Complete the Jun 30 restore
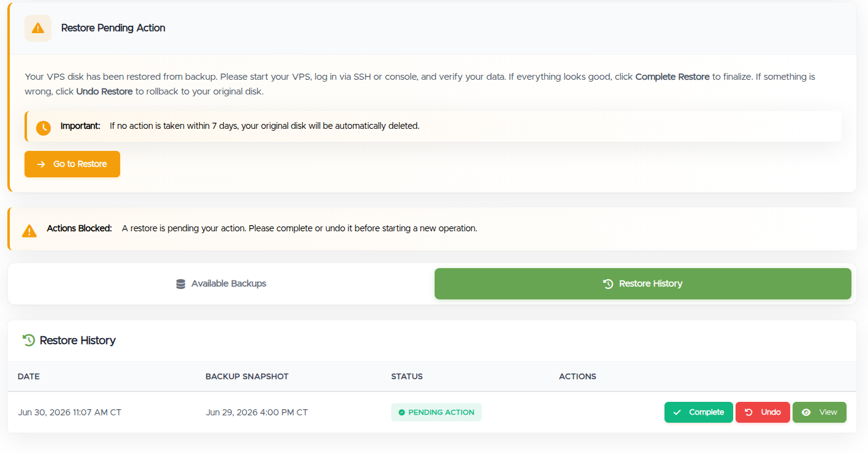 point(699,412)
